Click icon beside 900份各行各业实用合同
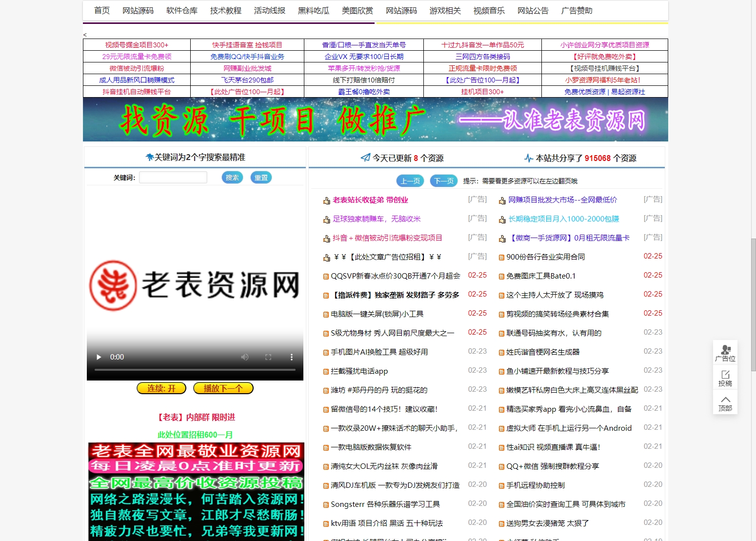This screenshot has width=756, height=541. (x=501, y=258)
